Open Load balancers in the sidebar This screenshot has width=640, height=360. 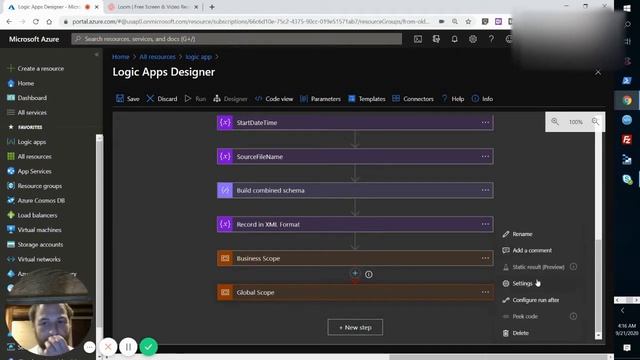(32, 216)
